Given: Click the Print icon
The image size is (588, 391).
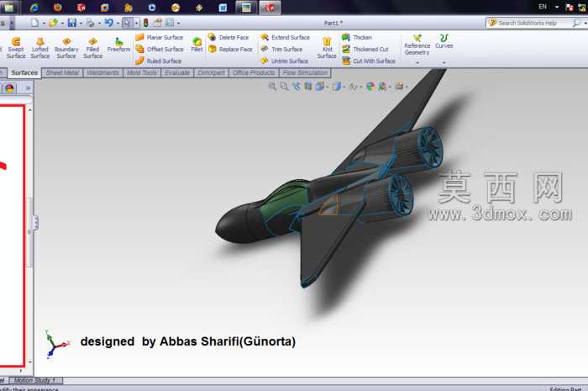Looking at the screenshot, I should [90, 23].
